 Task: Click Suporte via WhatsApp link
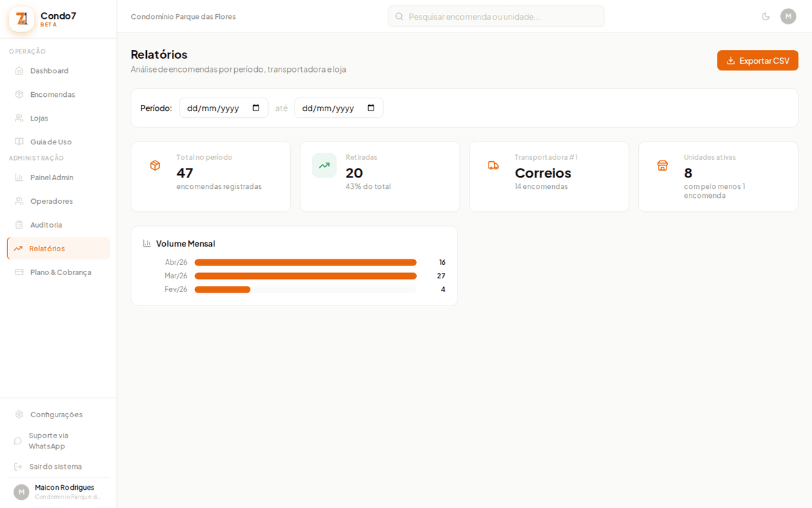point(48,440)
